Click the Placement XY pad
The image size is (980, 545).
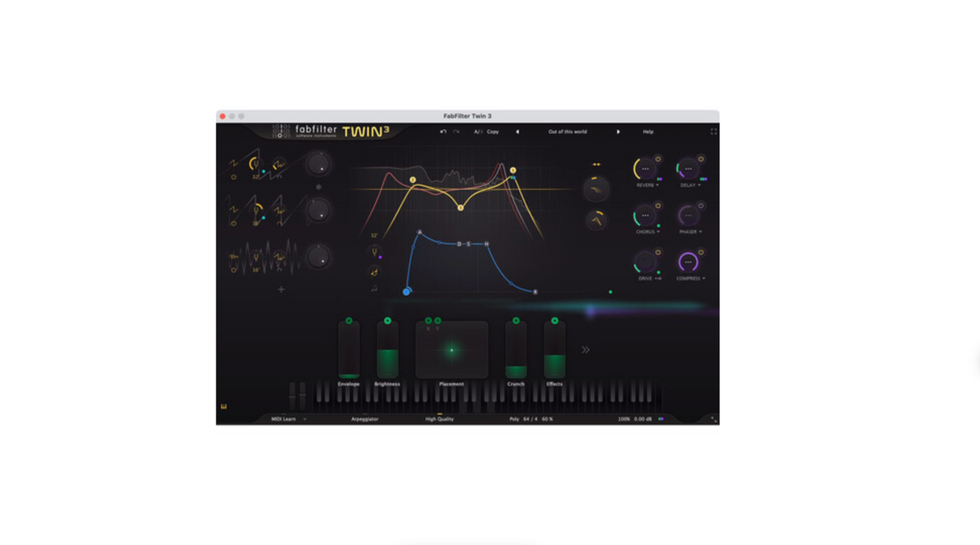pos(451,350)
